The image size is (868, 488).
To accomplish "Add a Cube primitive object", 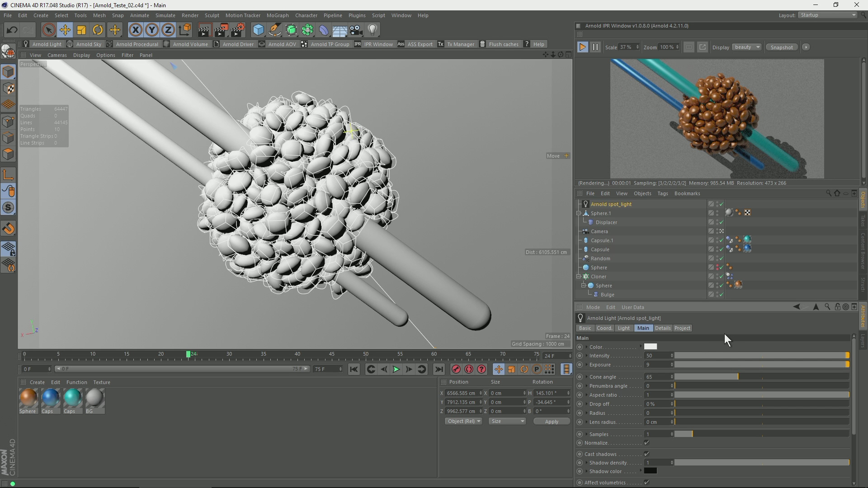I will click(258, 30).
